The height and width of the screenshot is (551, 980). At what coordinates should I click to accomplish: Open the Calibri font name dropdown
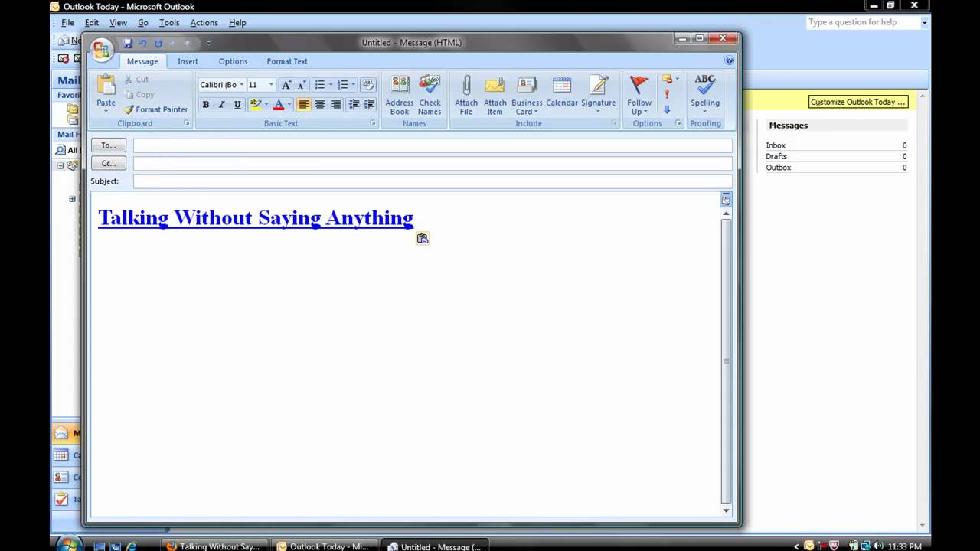[242, 85]
